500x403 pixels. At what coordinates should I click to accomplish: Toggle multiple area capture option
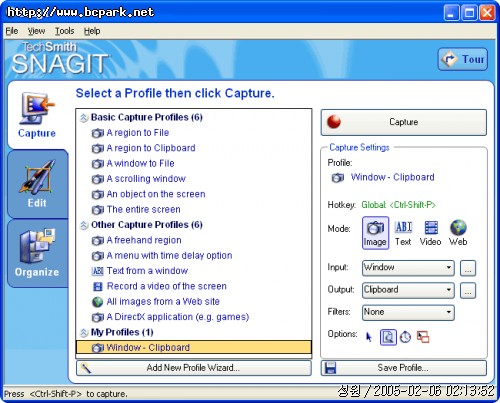pyautogui.click(x=423, y=337)
